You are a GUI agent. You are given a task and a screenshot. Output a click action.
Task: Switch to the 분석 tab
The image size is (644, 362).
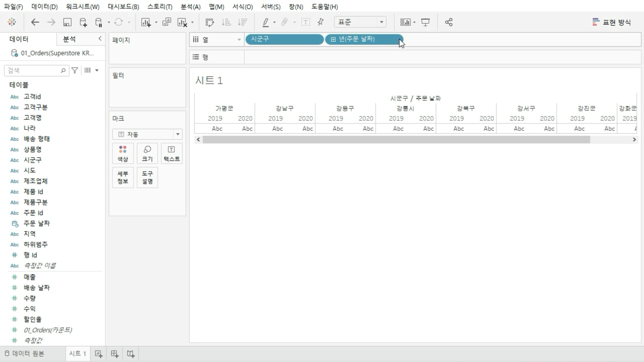pos(69,39)
